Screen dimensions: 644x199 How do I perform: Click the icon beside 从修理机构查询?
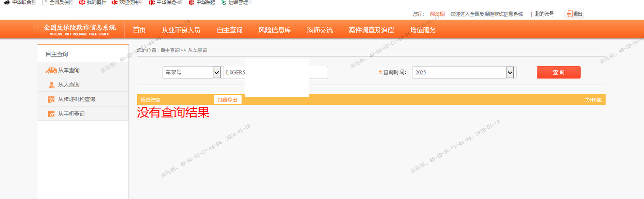(51, 99)
